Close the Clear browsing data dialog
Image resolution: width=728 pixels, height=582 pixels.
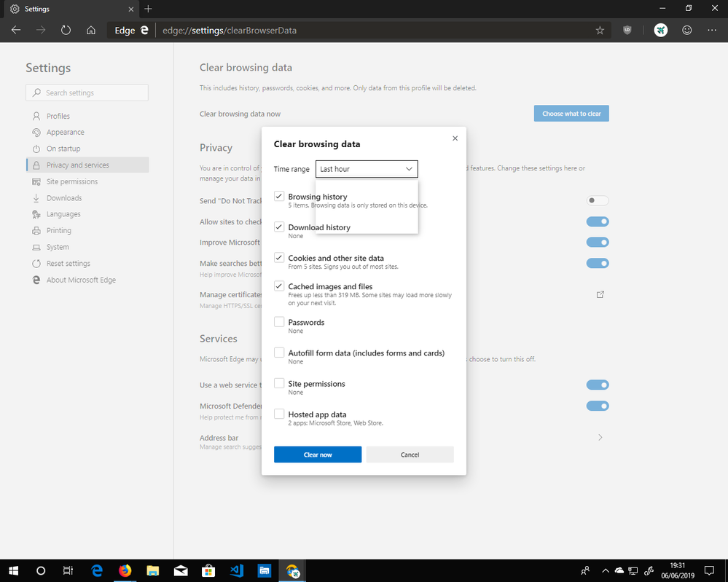[455, 138]
